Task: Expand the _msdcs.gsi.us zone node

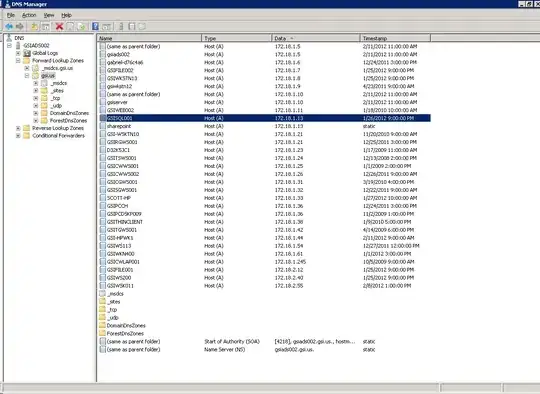Action: pos(27,68)
